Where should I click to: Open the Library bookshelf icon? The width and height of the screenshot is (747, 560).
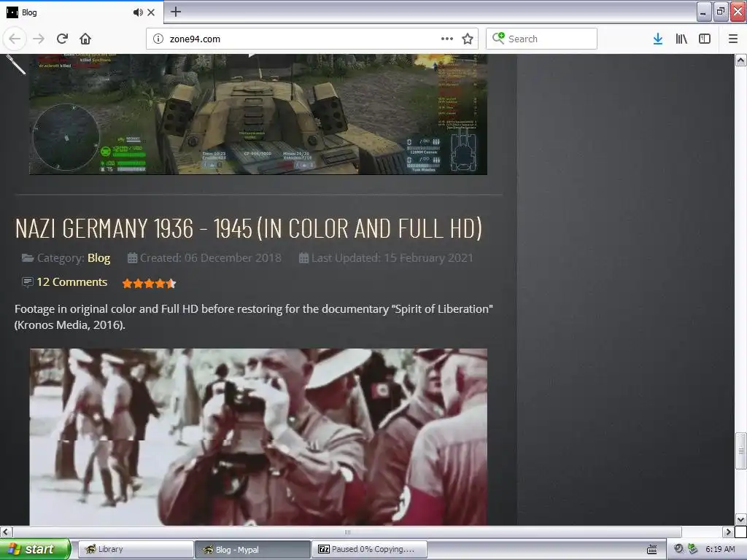tap(681, 39)
